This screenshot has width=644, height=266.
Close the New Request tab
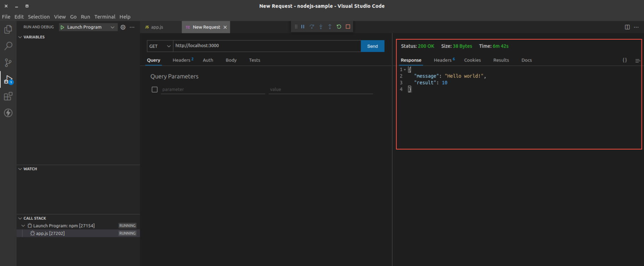225,27
